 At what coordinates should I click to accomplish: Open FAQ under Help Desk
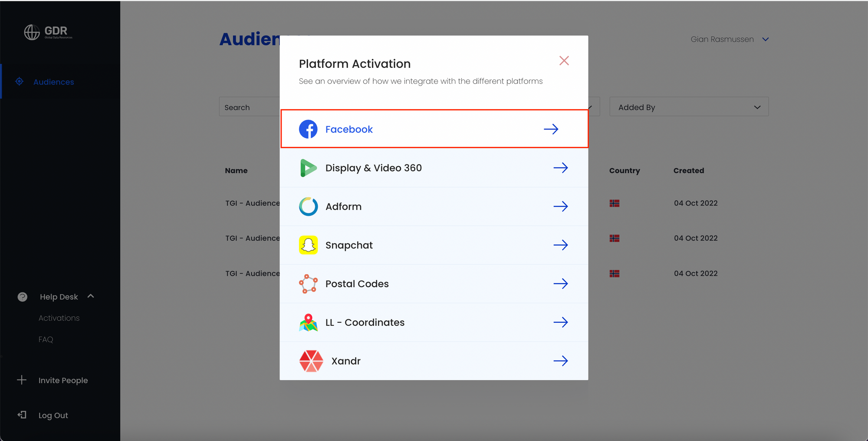[x=46, y=339]
